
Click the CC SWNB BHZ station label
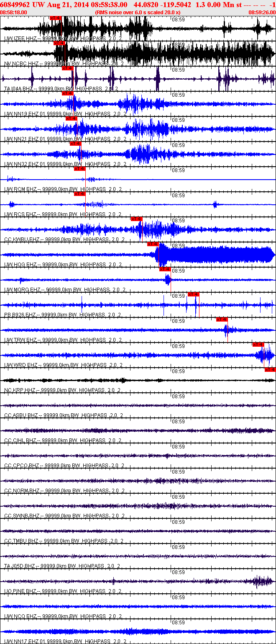coord(64,515)
